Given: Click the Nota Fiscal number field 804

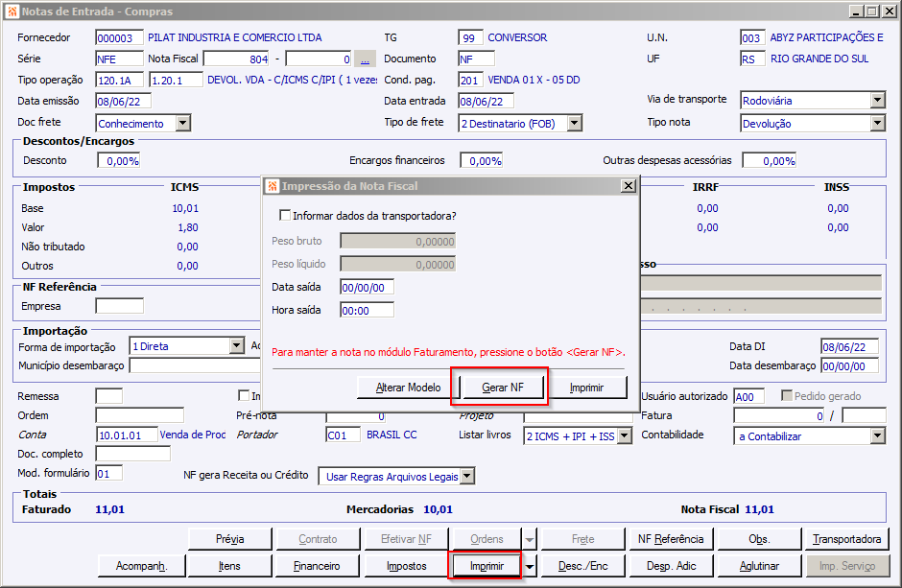Looking at the screenshot, I should tap(236, 59).
